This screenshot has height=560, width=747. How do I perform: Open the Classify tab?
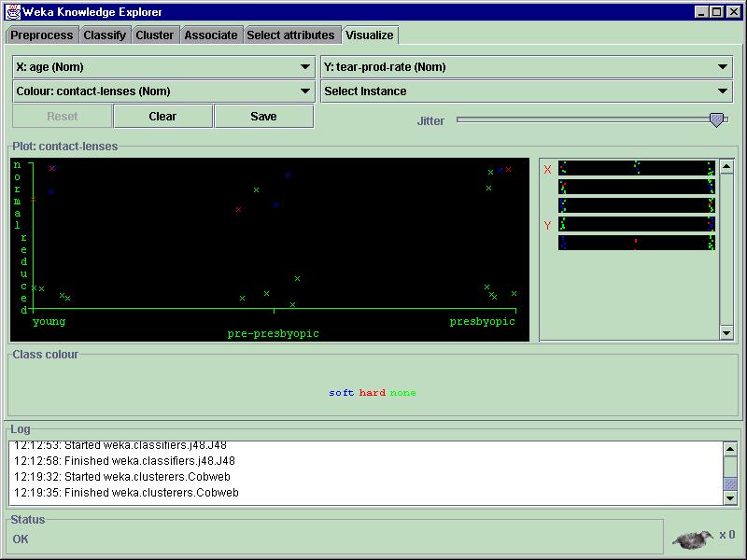point(105,35)
